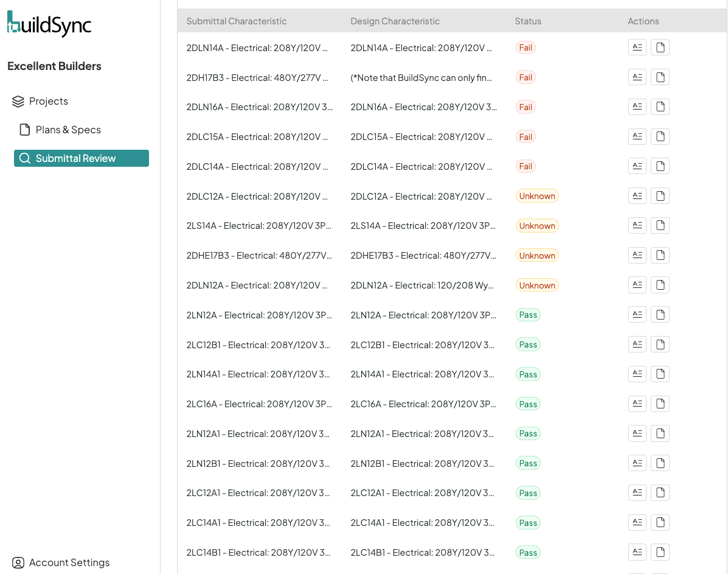This screenshot has height=574, width=728.
Task: Open text details icon for 2LC12A1 row
Action: pos(637,493)
